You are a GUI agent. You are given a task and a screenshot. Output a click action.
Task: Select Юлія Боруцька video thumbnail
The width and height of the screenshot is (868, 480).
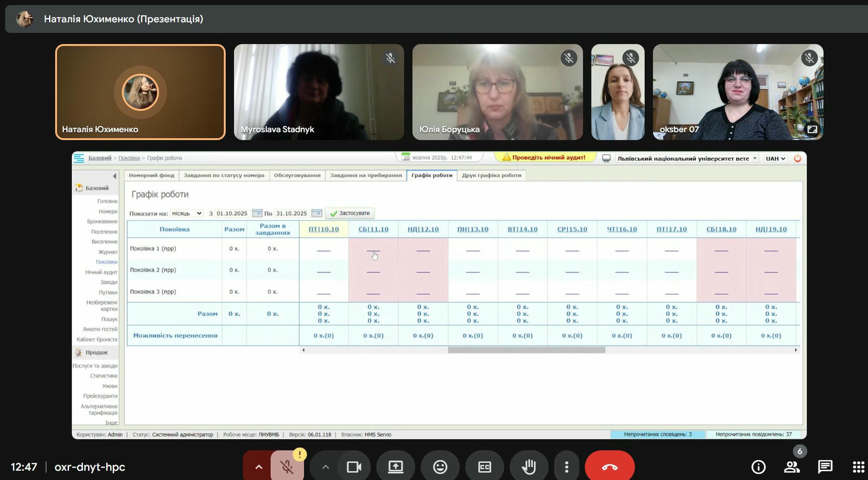(497, 92)
